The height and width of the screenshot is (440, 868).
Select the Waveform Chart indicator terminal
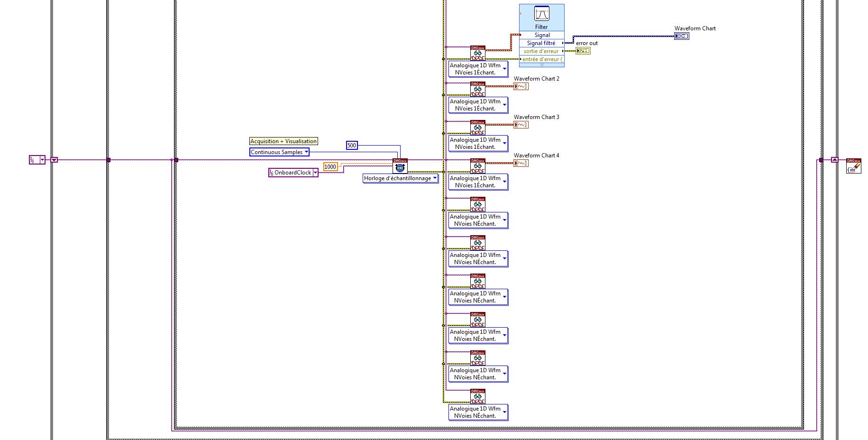pyautogui.click(x=682, y=36)
